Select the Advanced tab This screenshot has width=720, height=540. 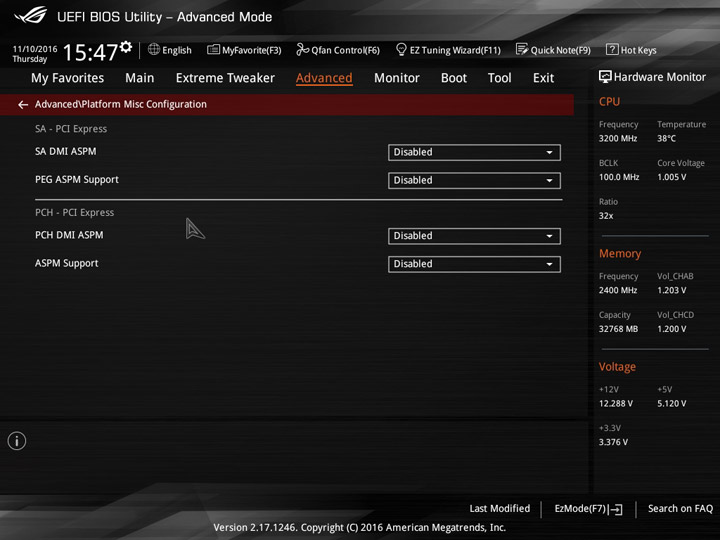click(x=324, y=78)
